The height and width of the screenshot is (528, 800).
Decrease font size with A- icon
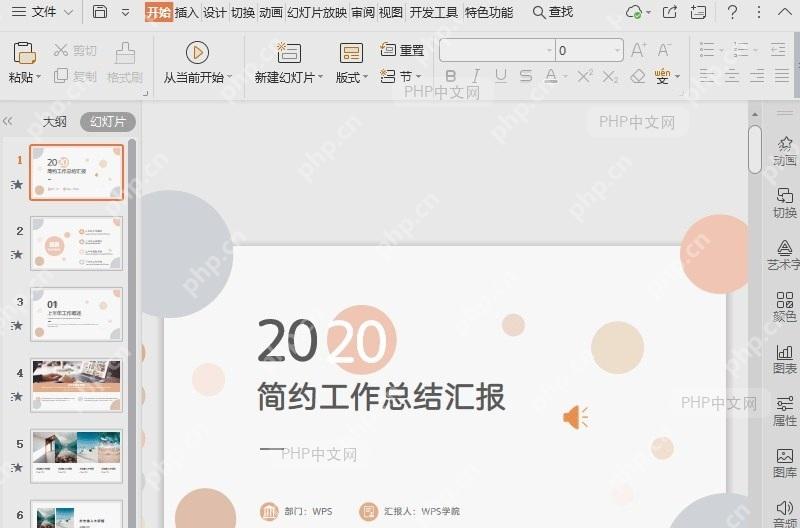tap(664, 51)
